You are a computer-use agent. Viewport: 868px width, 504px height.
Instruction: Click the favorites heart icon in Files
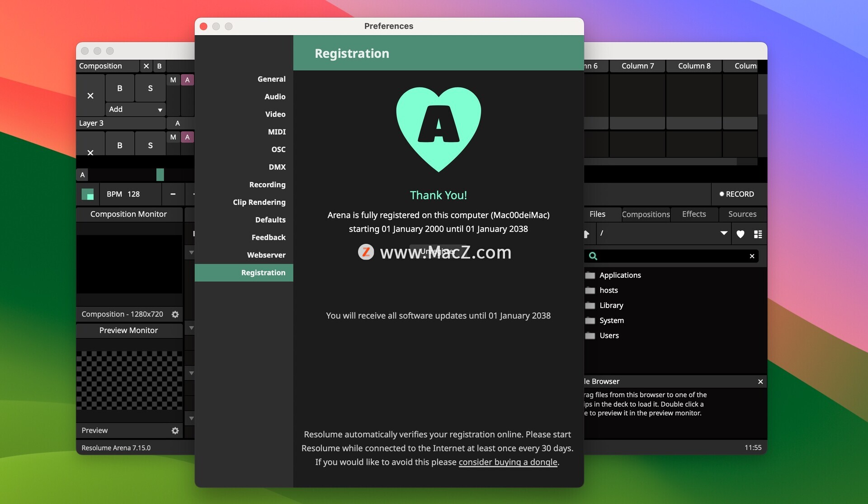point(741,234)
